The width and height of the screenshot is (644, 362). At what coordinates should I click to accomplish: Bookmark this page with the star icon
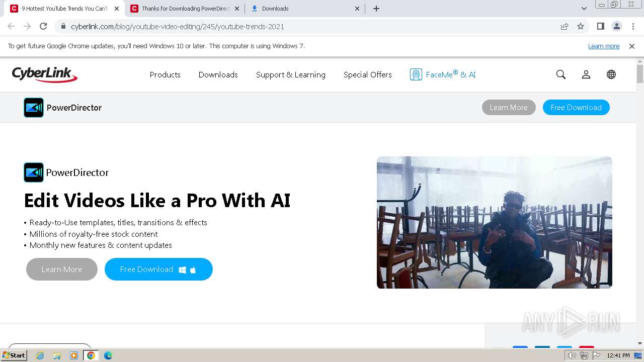click(x=581, y=27)
